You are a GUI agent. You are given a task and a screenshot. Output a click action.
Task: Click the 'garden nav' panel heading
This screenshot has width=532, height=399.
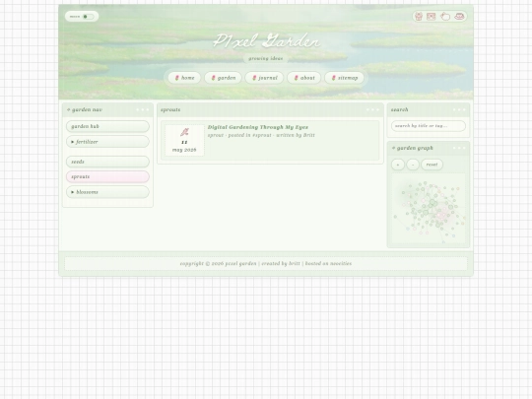coord(85,110)
